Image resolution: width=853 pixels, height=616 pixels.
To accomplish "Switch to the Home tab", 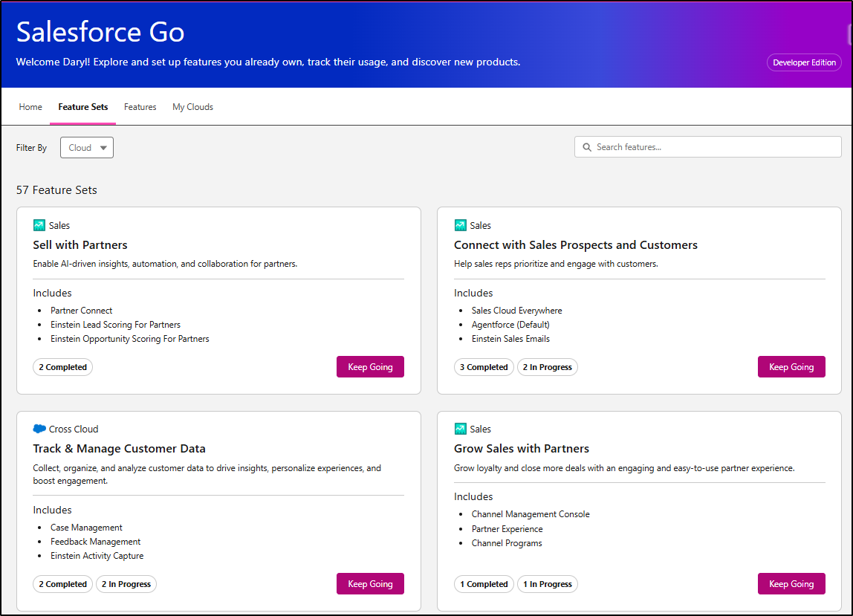I will coord(30,107).
